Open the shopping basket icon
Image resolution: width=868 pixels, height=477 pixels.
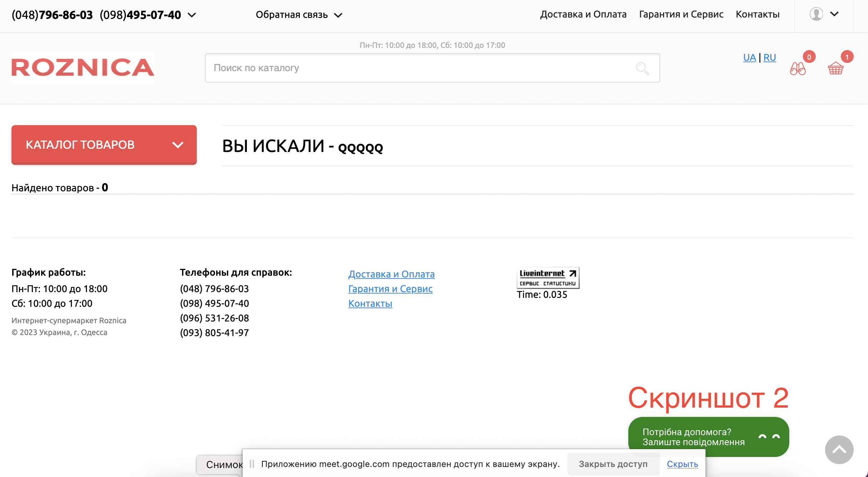tap(835, 68)
